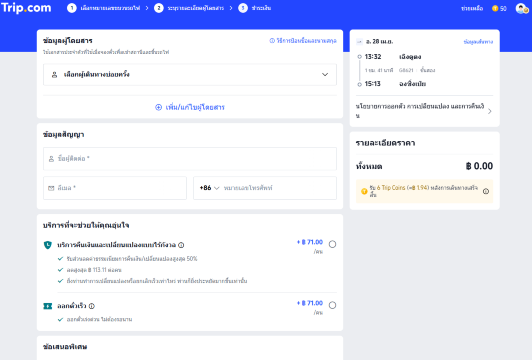Click the email envelope icon

pyautogui.click(x=51, y=188)
